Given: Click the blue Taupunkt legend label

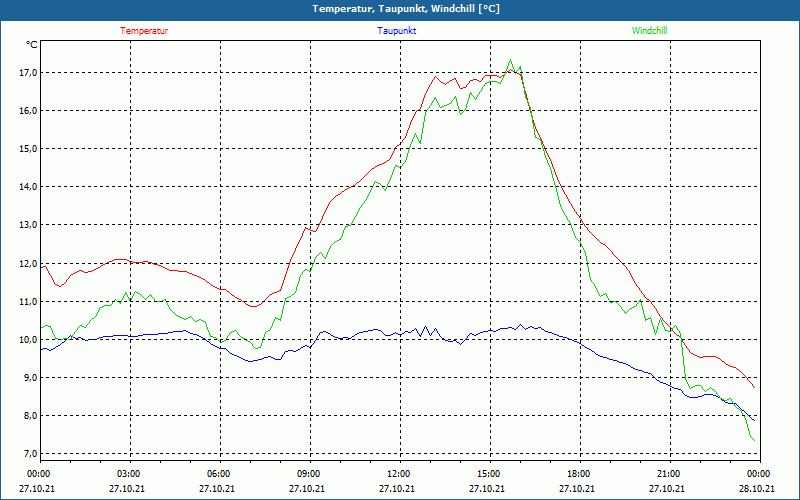Looking at the screenshot, I should pos(396,31).
